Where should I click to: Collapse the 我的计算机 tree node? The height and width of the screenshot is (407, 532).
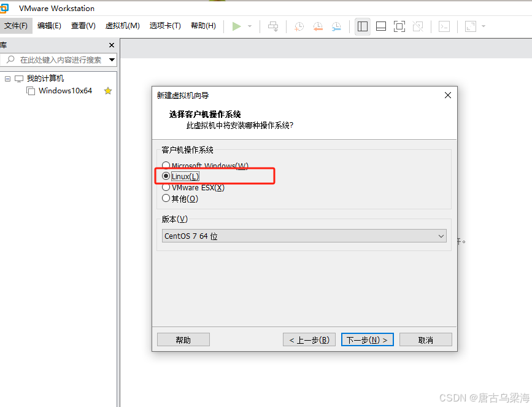point(7,79)
